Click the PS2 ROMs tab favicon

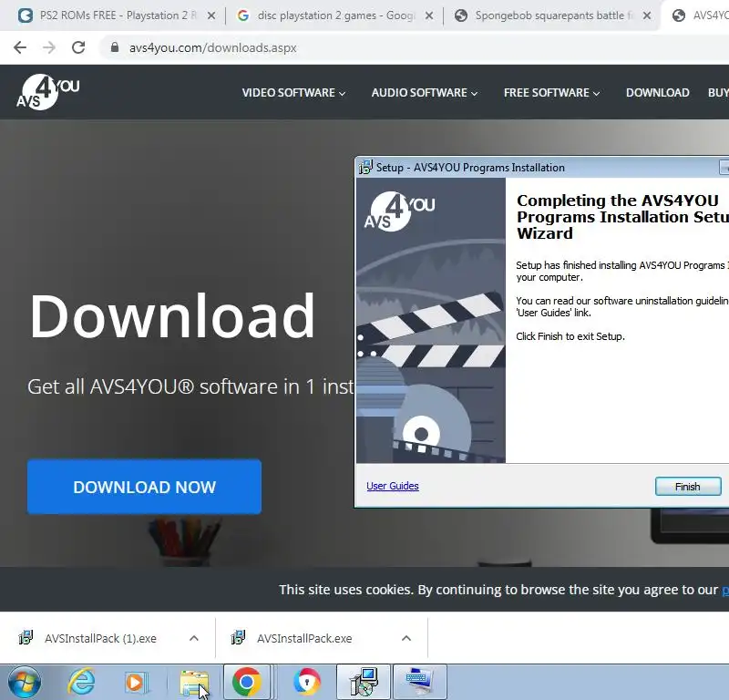click(26, 15)
